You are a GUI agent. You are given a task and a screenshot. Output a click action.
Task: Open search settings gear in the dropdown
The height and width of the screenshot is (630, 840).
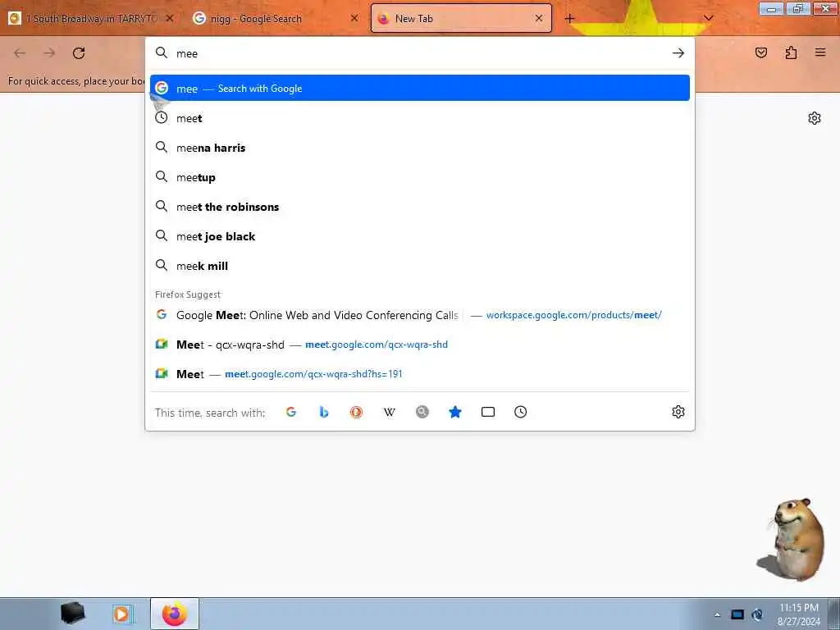[678, 412]
